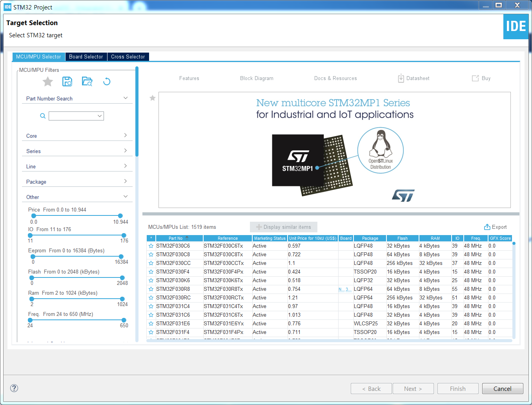Click Display similar items button
532x405 pixels.
click(x=284, y=227)
